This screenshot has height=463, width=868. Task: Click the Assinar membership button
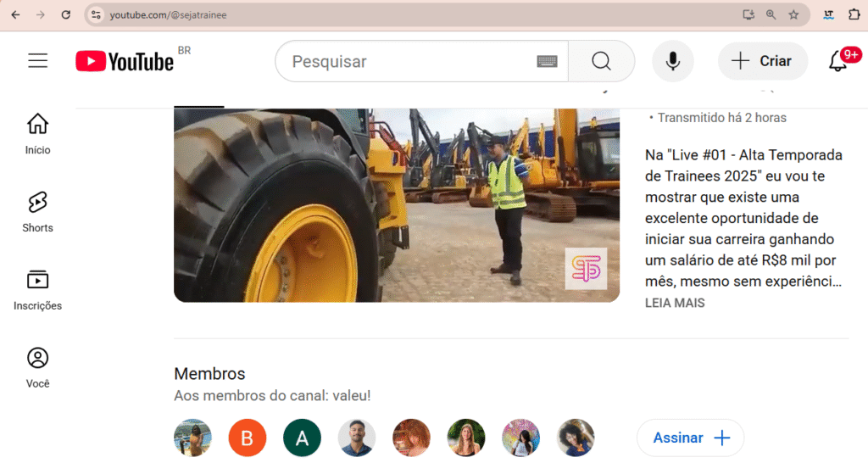691,438
